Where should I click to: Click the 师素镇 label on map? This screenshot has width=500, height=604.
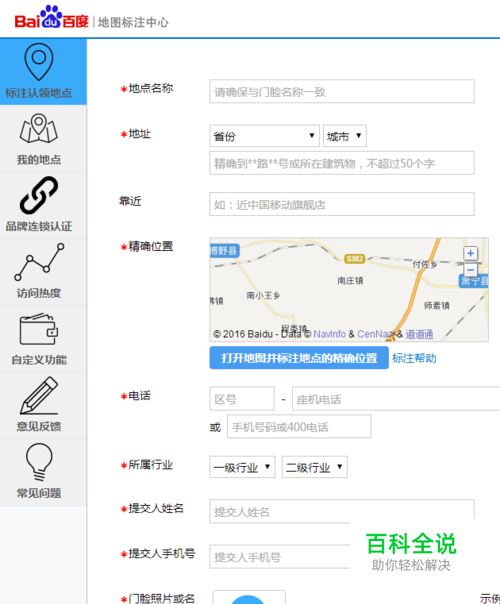pos(436,305)
